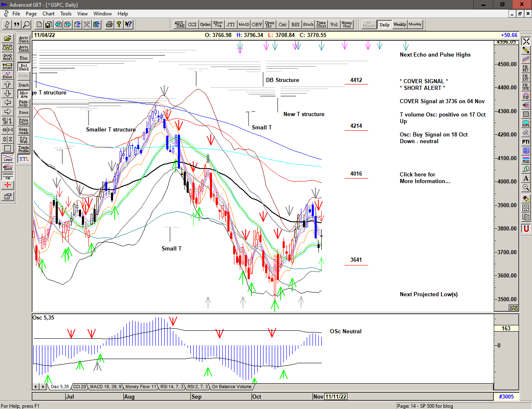Toggle the XTL indicator button
Image resolution: width=532 pixels, height=409 pixels.
(x=24, y=159)
